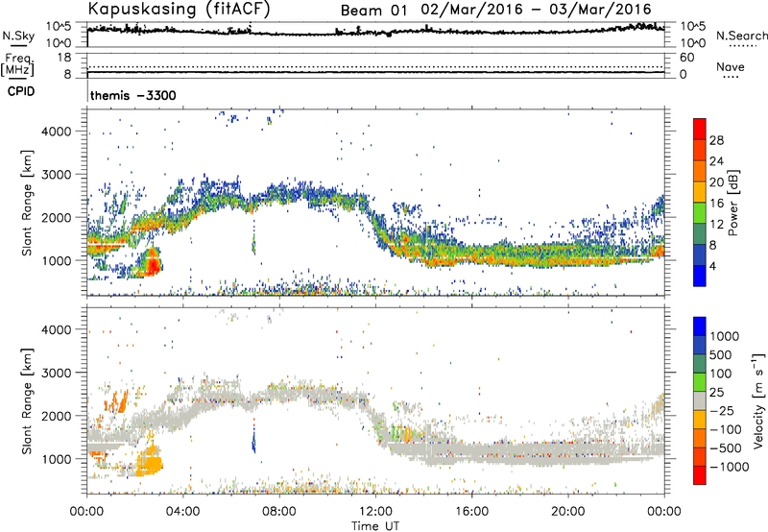Click the '04:00' time axis label
This screenshot has height=532, width=768.
(183, 512)
